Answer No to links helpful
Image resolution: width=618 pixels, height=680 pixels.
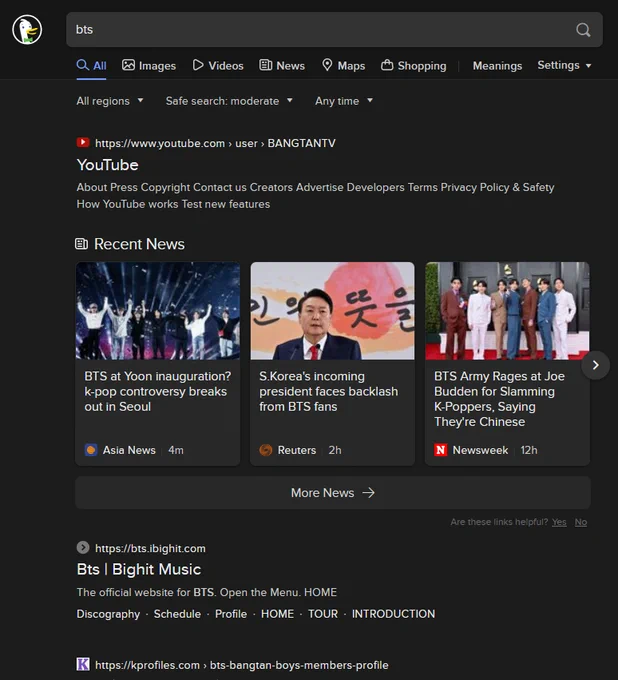click(x=581, y=522)
